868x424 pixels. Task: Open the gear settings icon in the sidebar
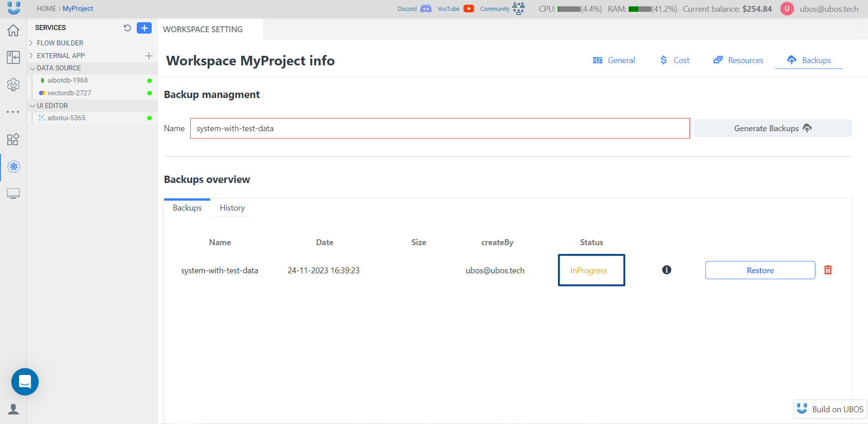[x=13, y=84]
